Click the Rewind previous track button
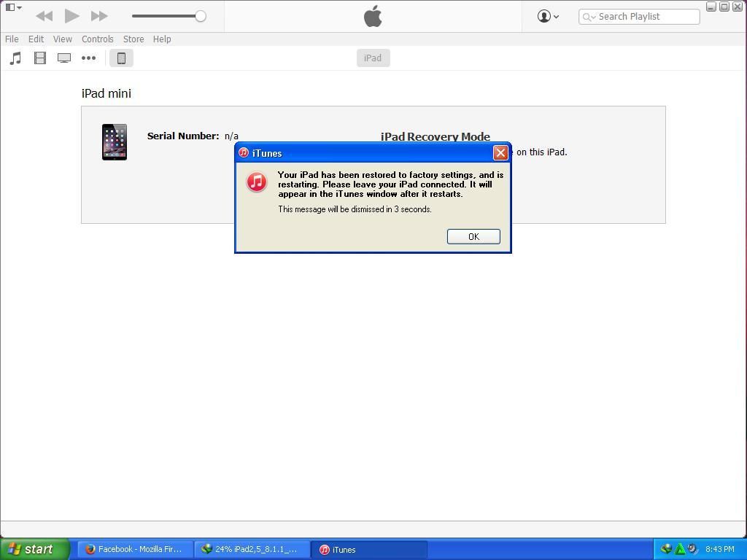The height and width of the screenshot is (560, 747). point(44,16)
